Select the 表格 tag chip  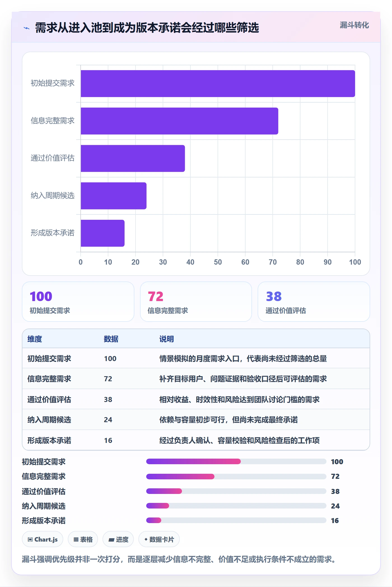(x=83, y=539)
